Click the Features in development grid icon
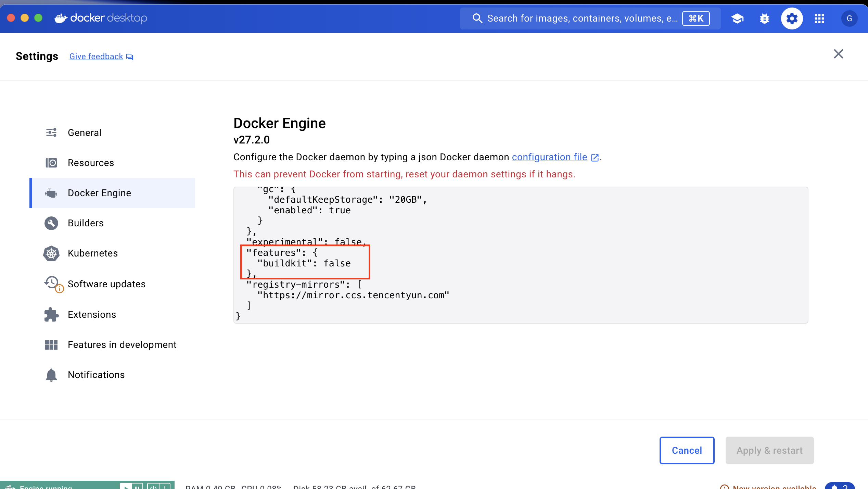 tap(51, 344)
